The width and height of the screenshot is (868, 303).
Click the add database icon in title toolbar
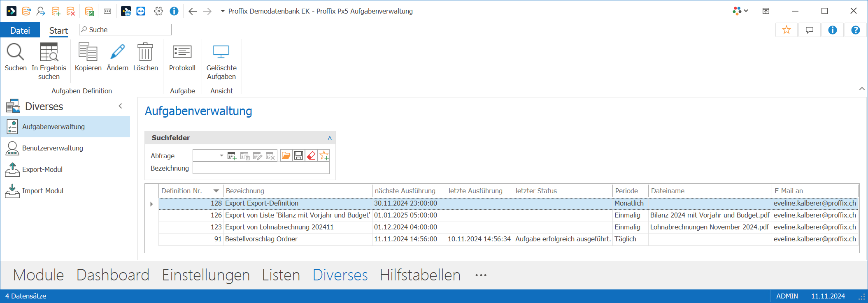click(x=56, y=11)
